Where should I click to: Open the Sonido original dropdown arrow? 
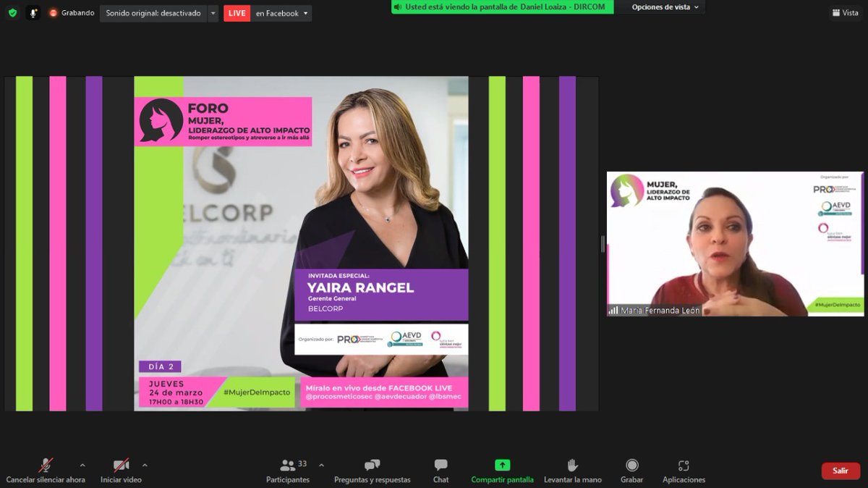coord(213,13)
